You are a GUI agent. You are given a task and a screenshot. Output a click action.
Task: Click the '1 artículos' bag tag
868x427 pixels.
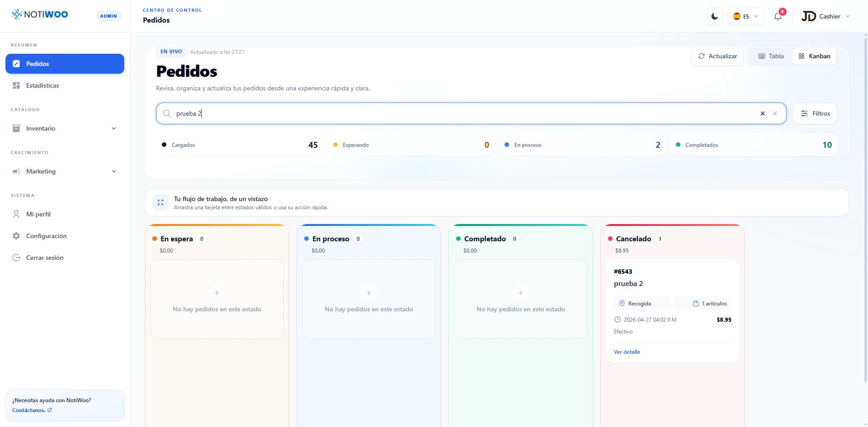point(703,304)
